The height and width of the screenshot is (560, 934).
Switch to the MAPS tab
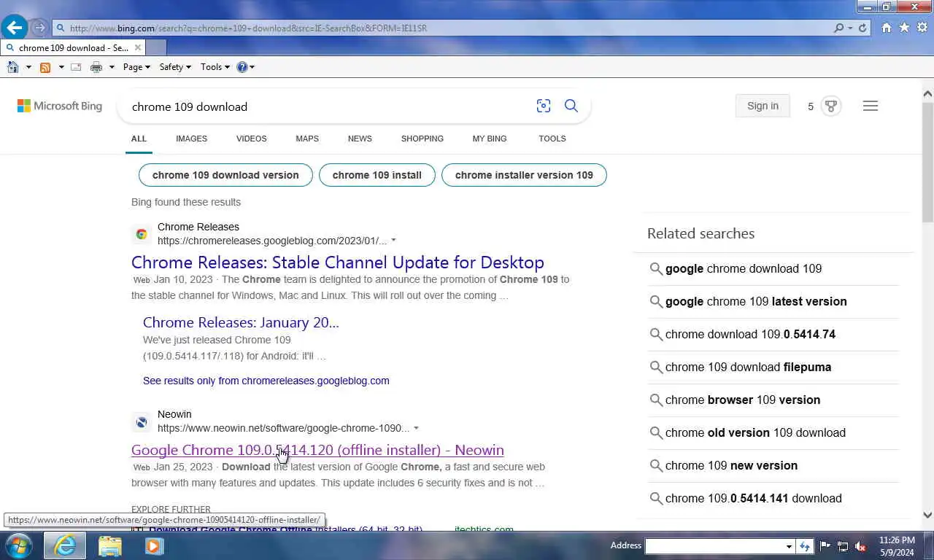(307, 139)
